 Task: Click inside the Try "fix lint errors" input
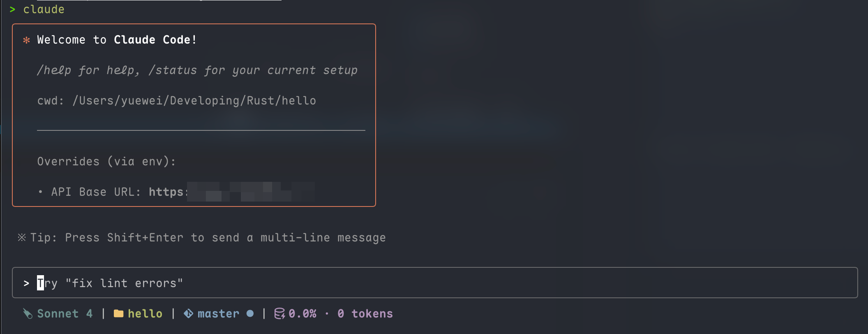(435, 283)
